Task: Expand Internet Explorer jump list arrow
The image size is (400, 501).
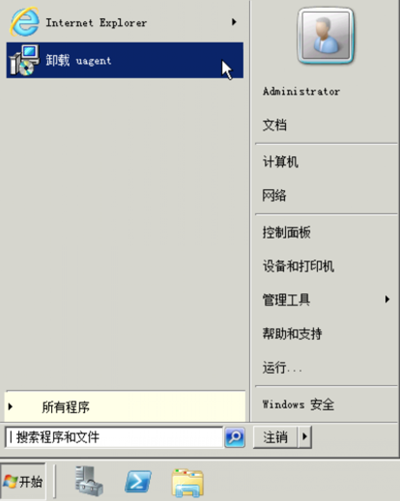Action: [x=234, y=22]
